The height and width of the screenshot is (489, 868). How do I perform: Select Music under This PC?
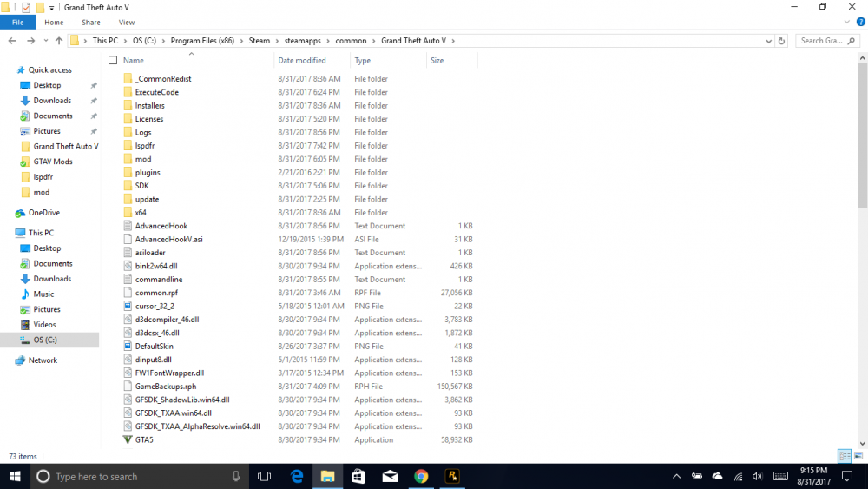tap(43, 294)
